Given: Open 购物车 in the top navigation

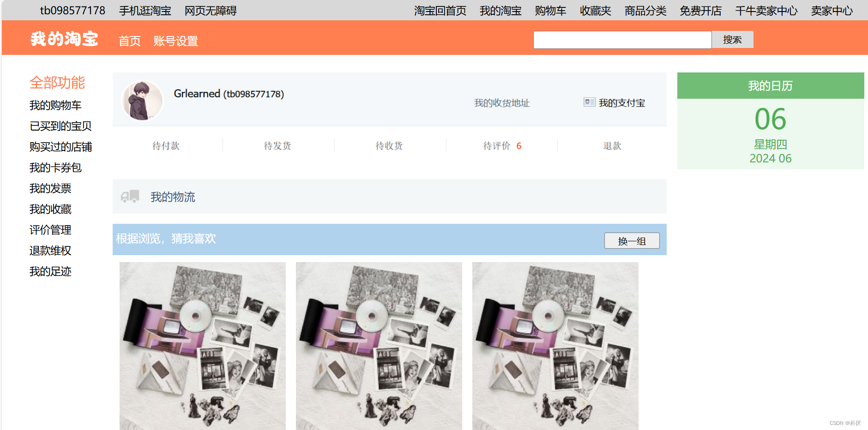Looking at the screenshot, I should click(x=550, y=11).
